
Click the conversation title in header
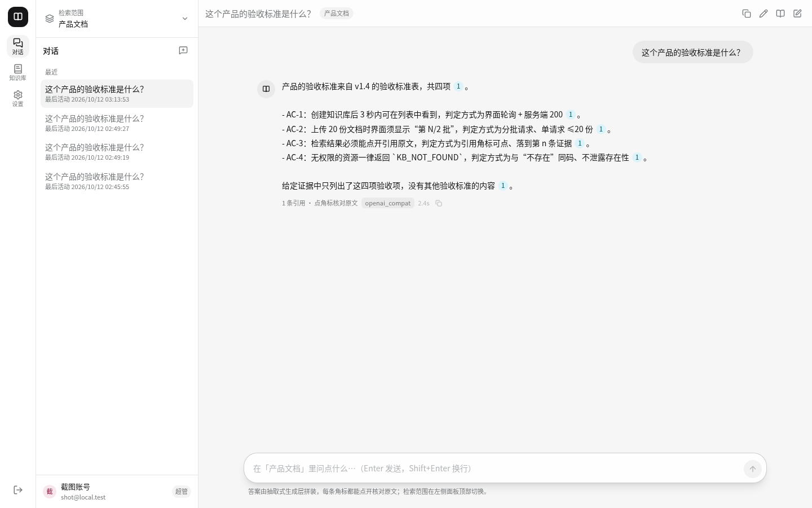tap(258, 14)
